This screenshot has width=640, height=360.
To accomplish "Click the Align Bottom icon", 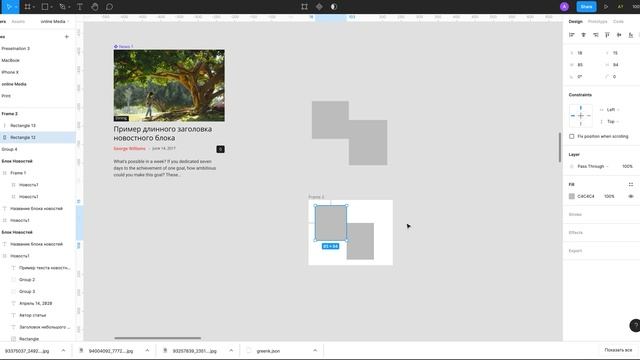I will click(631, 35).
